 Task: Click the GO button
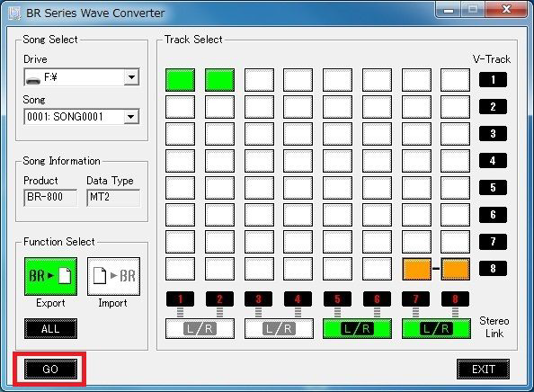point(50,370)
